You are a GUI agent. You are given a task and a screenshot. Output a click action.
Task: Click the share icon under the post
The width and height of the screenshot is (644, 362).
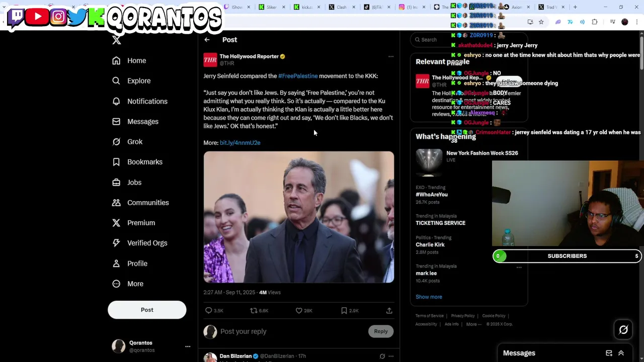[389, 311]
